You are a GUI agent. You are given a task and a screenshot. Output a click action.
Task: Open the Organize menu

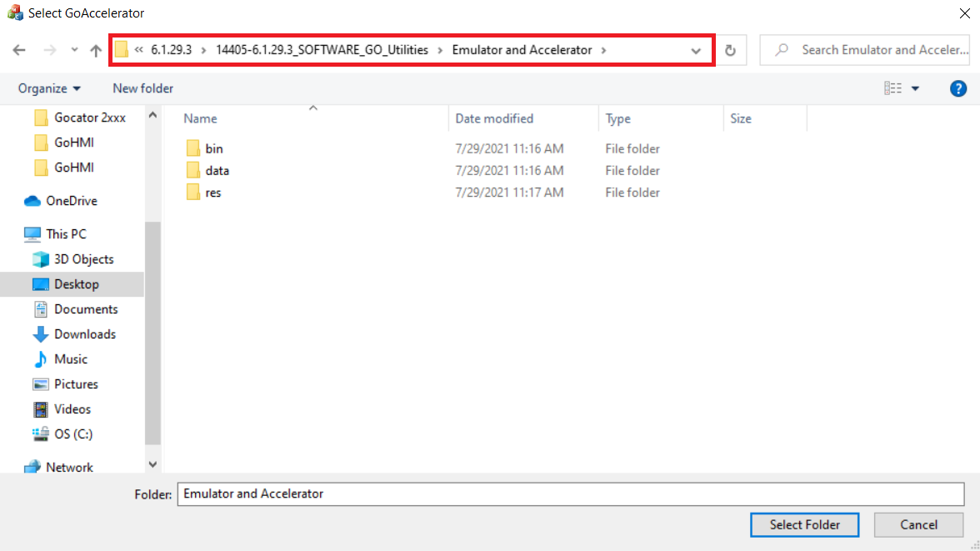click(x=48, y=88)
